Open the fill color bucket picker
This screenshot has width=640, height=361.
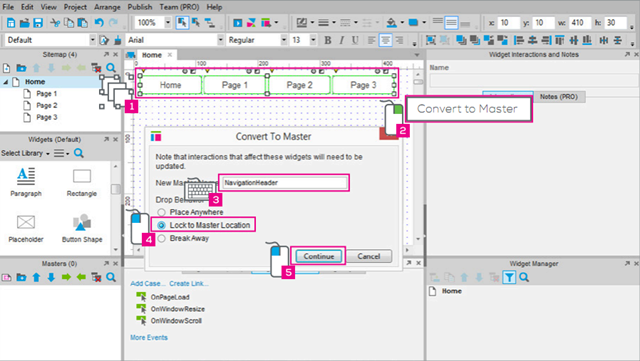(x=391, y=23)
